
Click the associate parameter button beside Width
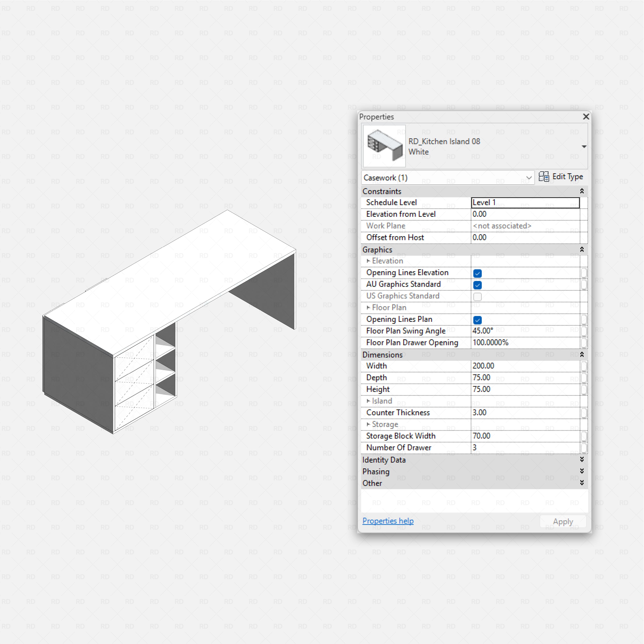[x=584, y=366]
